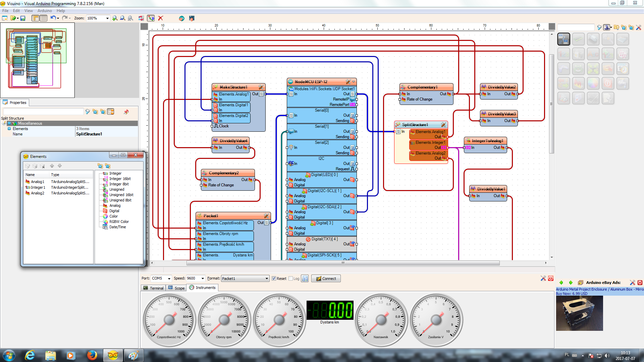
Task: Click the red X delete icon in toolbar
Action: point(161,18)
